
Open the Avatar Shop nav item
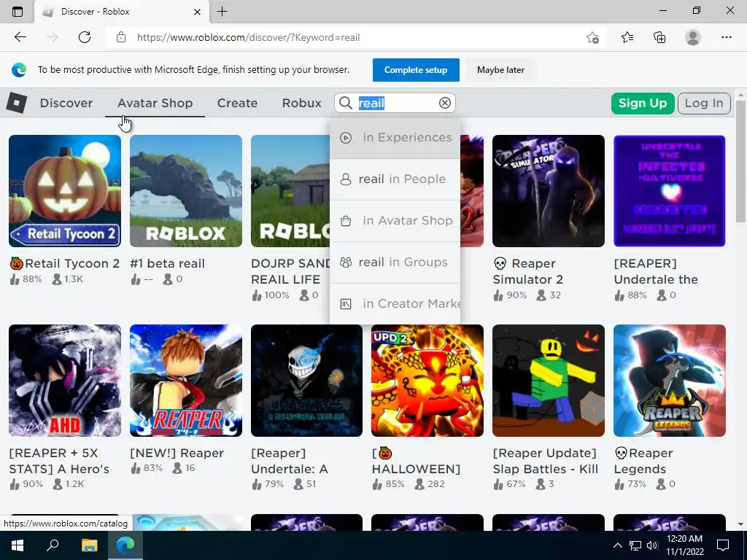(155, 103)
